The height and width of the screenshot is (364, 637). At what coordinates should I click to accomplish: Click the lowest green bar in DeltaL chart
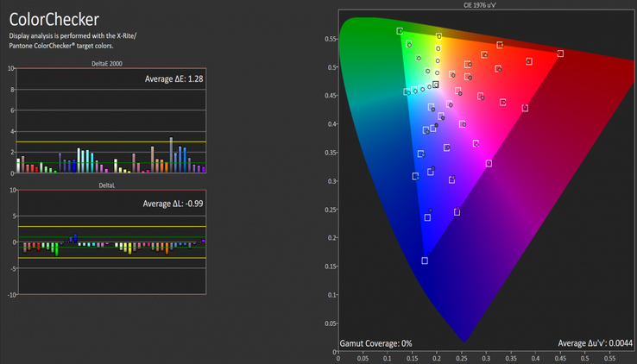56,249
